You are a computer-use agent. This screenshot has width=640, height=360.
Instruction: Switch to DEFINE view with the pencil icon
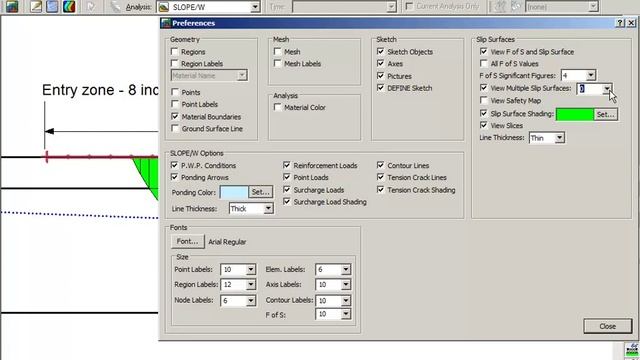[x=36, y=6]
